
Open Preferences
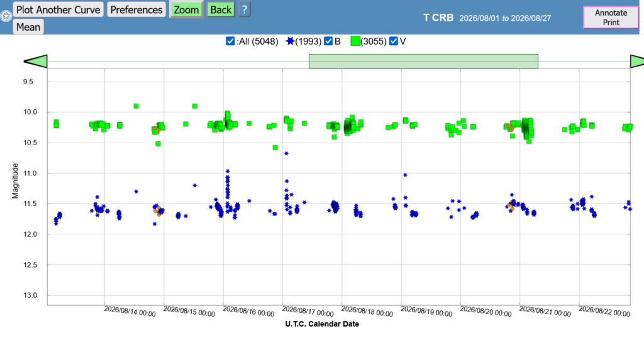(136, 9)
